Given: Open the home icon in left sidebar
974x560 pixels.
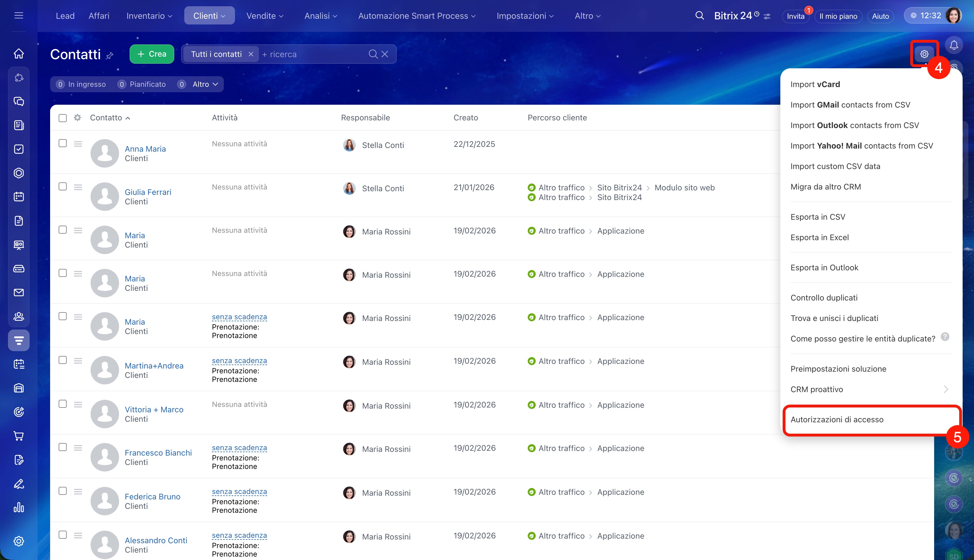Looking at the screenshot, I should (19, 53).
